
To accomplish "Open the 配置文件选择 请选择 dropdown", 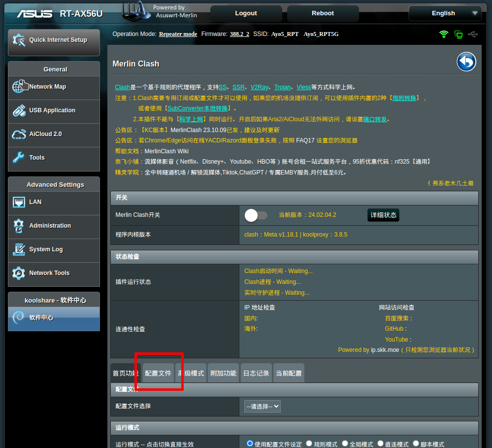I will [262, 407].
